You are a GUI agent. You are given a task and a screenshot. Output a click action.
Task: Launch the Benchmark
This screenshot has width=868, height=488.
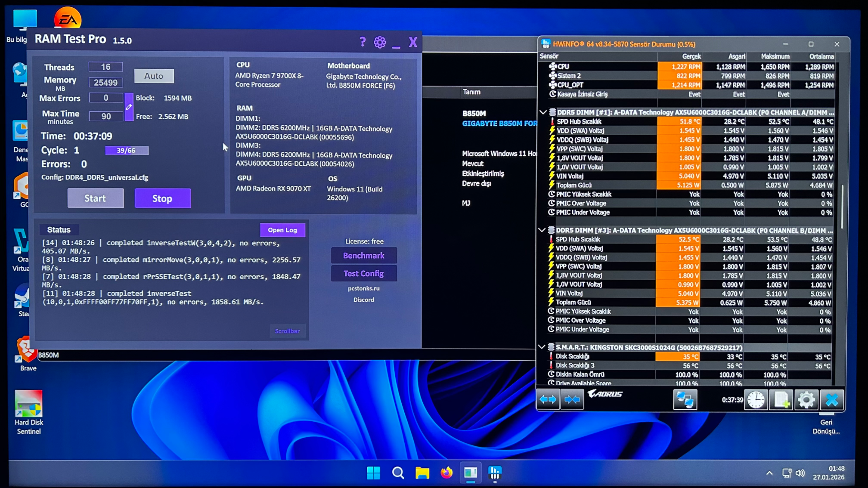pos(364,256)
